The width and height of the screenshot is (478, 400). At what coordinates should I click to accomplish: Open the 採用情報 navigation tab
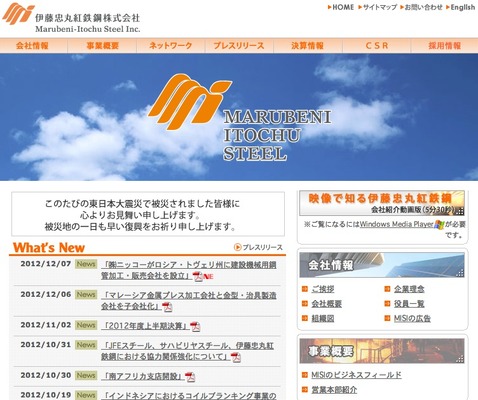(x=445, y=46)
